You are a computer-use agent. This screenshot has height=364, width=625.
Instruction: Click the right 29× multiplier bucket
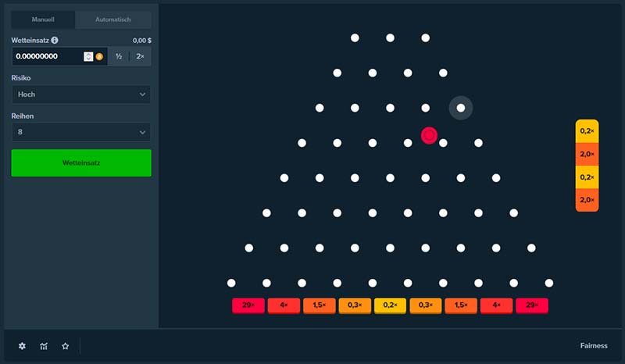532,305
